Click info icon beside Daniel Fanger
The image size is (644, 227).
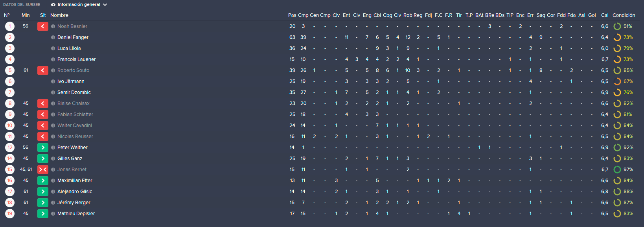coord(53,37)
